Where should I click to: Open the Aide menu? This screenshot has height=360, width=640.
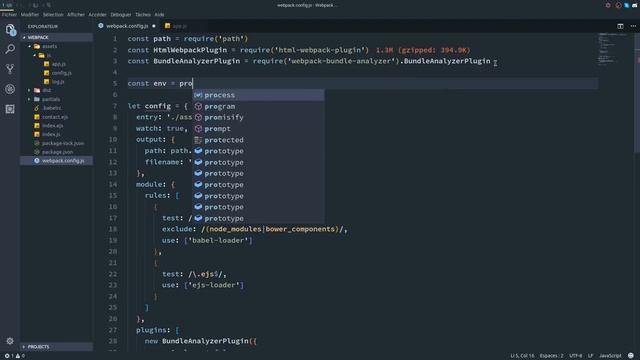pyautogui.click(x=159, y=15)
